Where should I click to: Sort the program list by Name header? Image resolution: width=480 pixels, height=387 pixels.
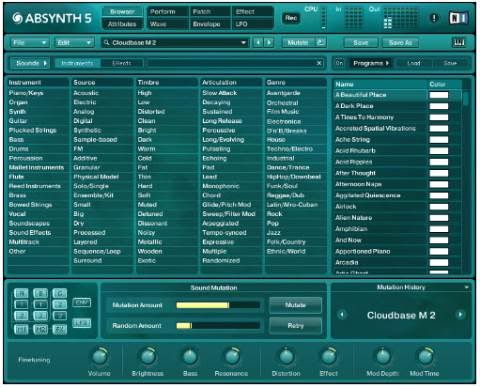click(380, 84)
